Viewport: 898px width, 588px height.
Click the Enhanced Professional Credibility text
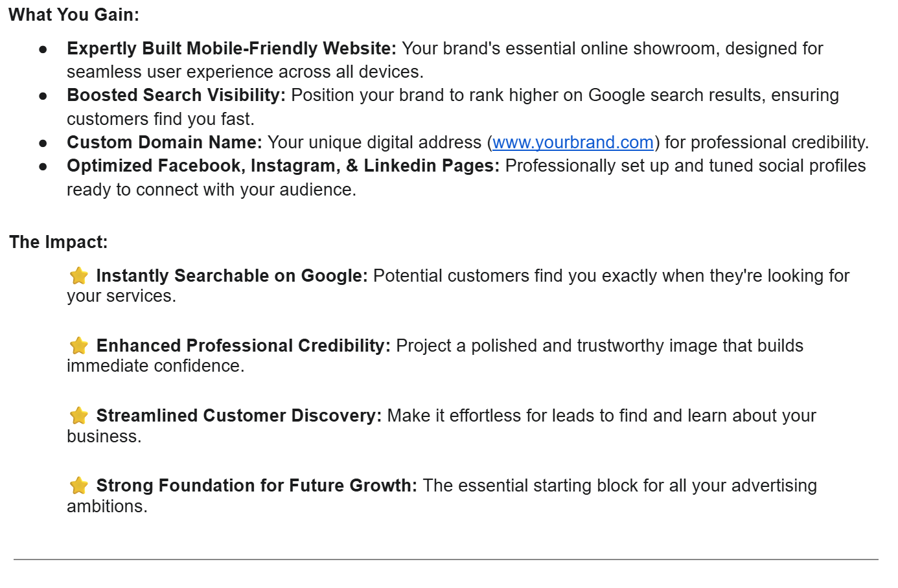(x=244, y=346)
